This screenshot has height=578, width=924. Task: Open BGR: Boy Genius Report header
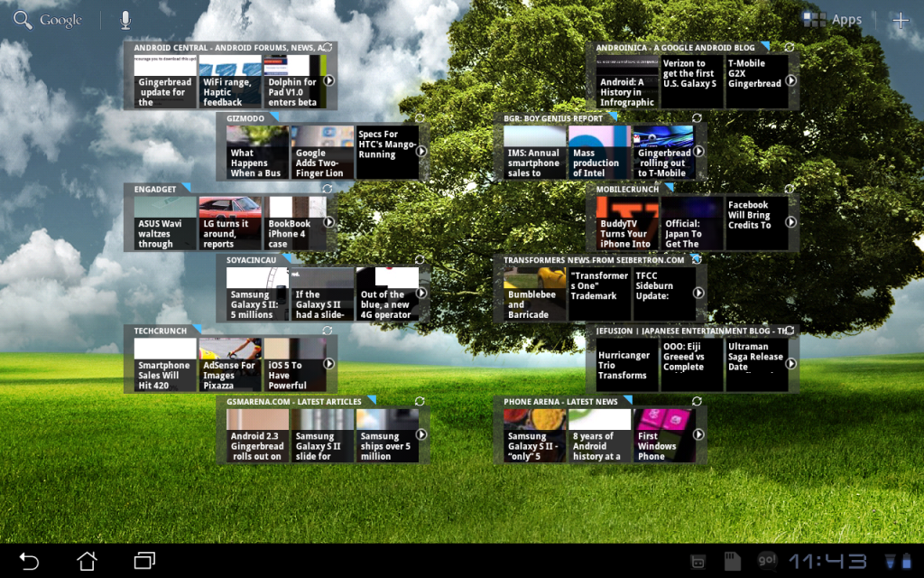tap(553, 118)
